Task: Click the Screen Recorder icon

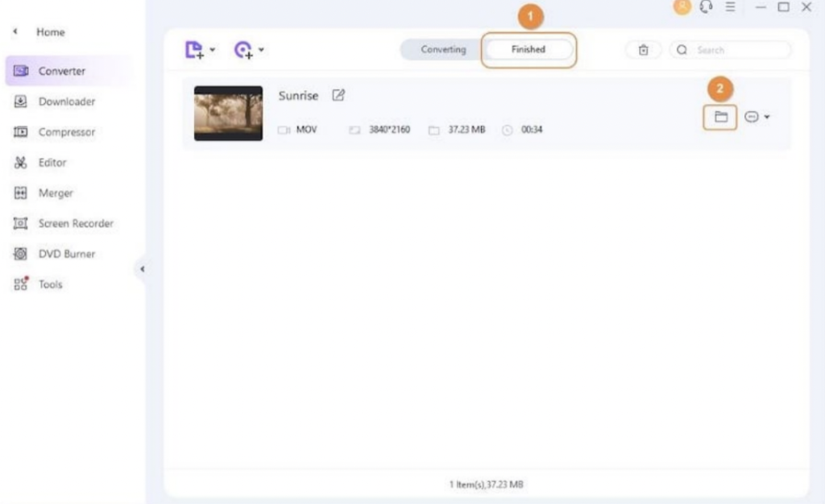Action: pyautogui.click(x=20, y=223)
